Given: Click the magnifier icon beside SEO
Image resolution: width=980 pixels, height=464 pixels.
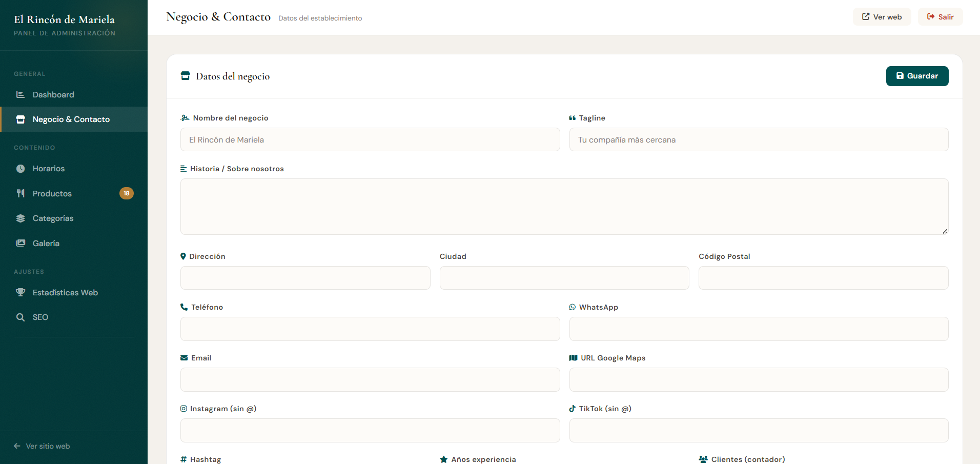Looking at the screenshot, I should pos(21,317).
